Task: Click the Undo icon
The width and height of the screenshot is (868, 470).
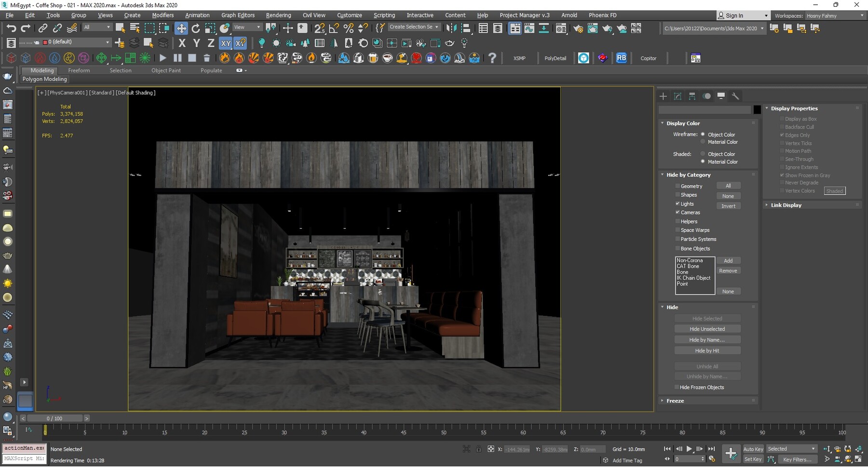Action: (12, 27)
